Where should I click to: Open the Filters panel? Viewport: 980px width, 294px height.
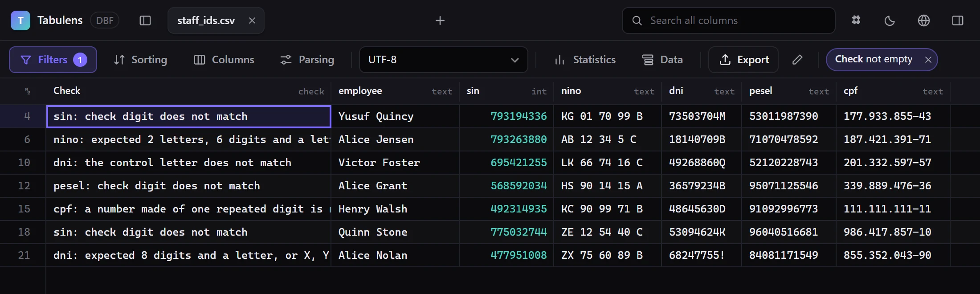[53, 60]
